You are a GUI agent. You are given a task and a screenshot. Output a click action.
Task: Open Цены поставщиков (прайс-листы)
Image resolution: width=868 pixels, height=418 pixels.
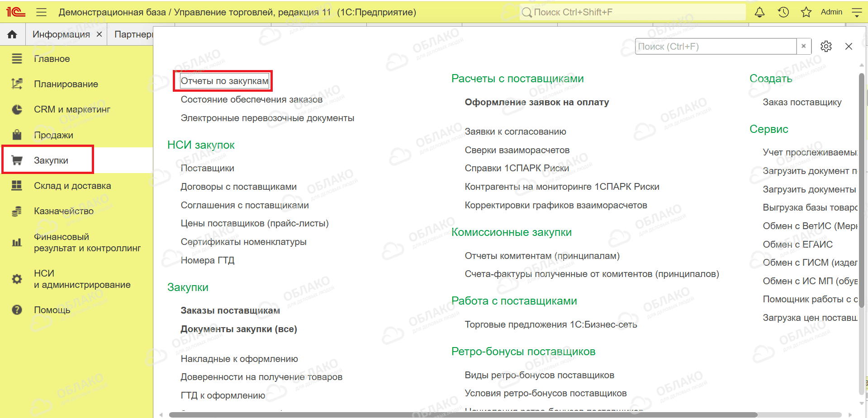(x=255, y=223)
